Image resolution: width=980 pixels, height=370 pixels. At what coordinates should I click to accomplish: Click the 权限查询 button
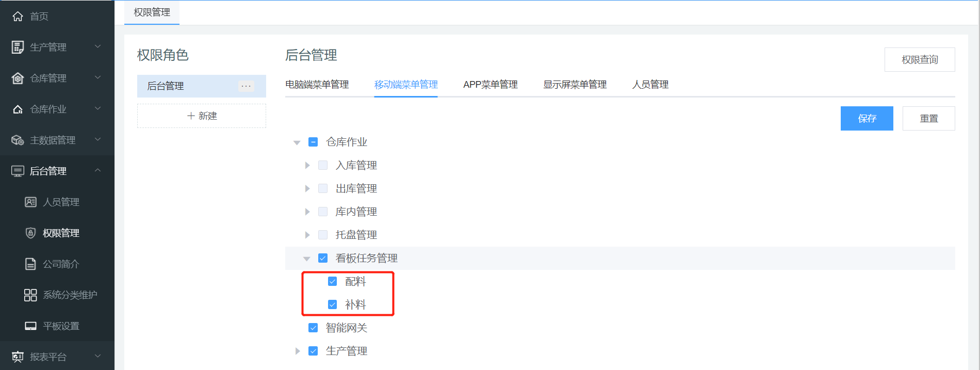tap(919, 60)
